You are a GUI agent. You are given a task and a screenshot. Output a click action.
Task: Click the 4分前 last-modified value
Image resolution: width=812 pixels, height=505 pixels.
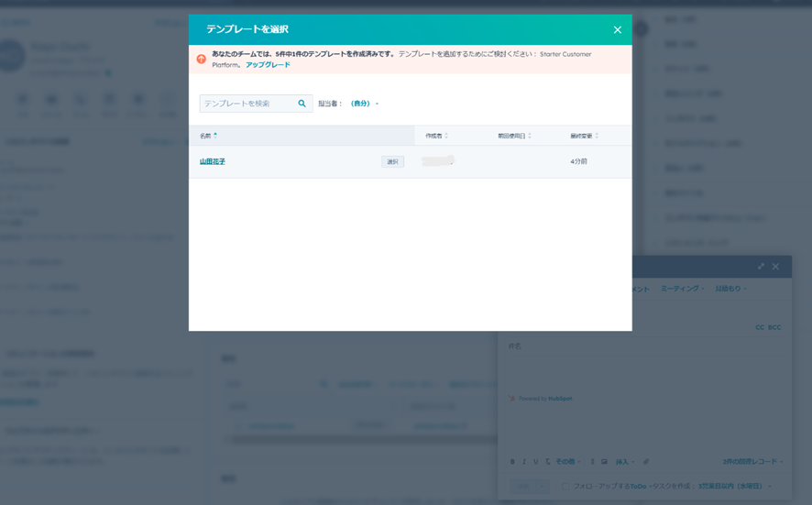pyautogui.click(x=578, y=161)
